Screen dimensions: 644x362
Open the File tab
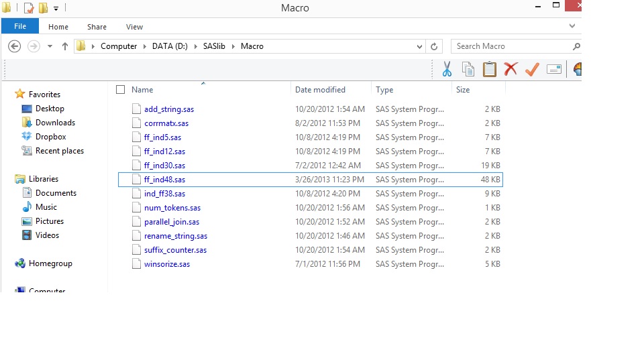click(x=20, y=26)
